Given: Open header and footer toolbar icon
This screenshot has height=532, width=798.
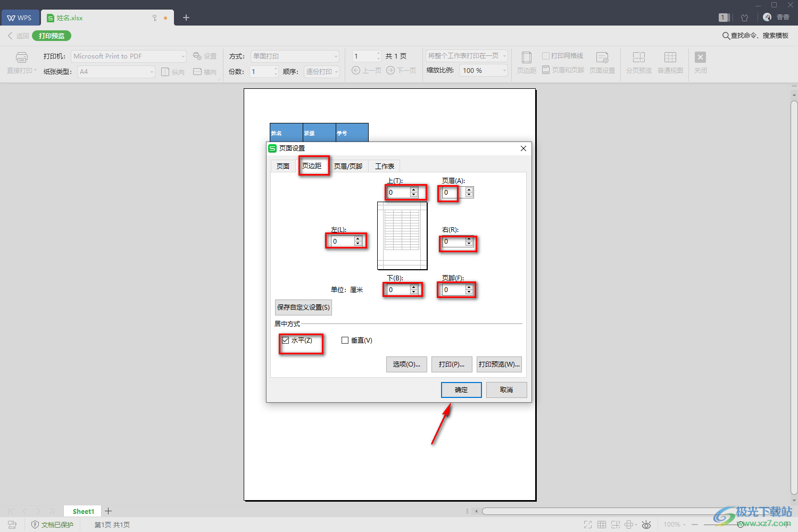Looking at the screenshot, I should [546, 70].
